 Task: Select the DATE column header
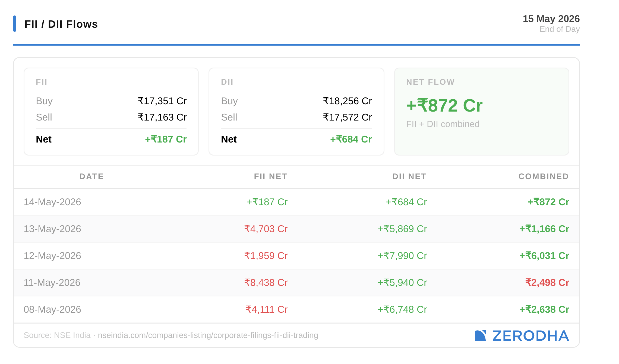pos(91,176)
